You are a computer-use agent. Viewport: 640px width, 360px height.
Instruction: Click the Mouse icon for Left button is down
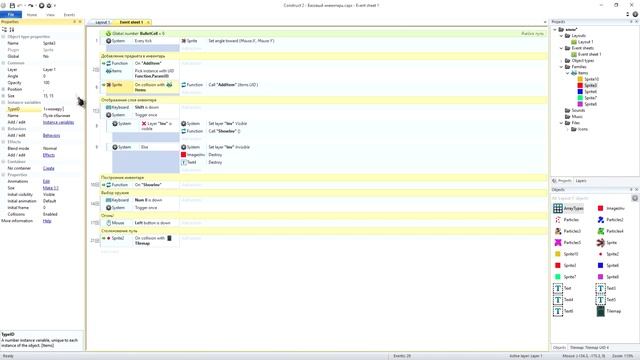(x=109, y=223)
